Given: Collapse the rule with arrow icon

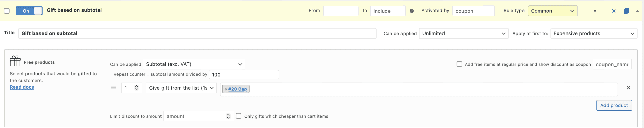Looking at the screenshot, I should coord(637,11).
